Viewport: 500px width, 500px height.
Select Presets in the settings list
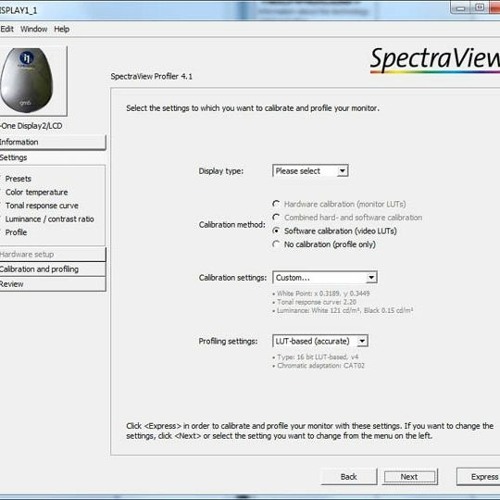tap(18, 179)
